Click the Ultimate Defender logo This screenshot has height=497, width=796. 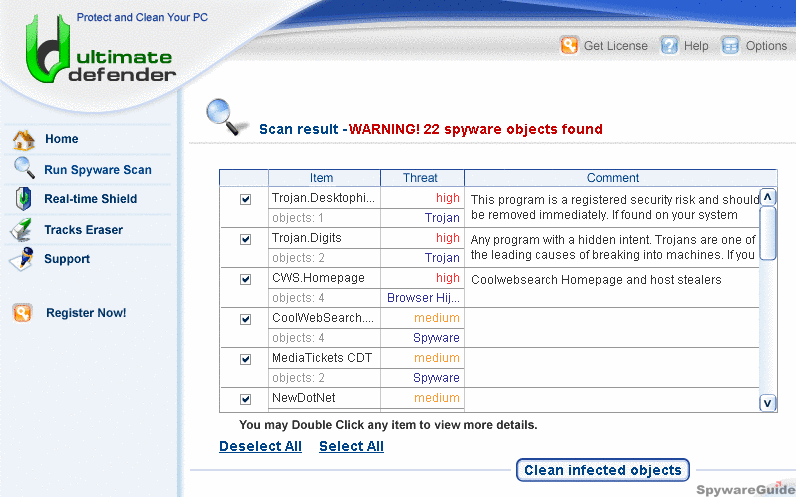pos(101,50)
